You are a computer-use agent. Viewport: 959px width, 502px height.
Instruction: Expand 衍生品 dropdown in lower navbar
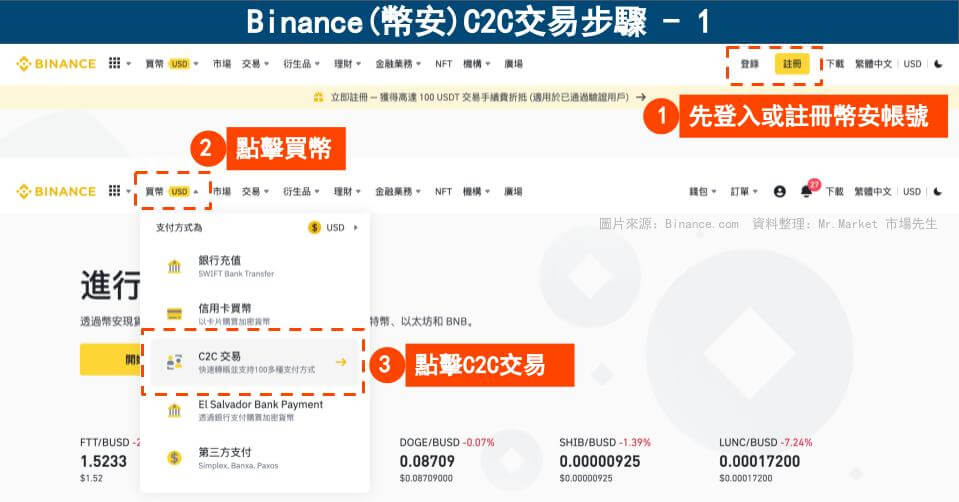pos(301,191)
